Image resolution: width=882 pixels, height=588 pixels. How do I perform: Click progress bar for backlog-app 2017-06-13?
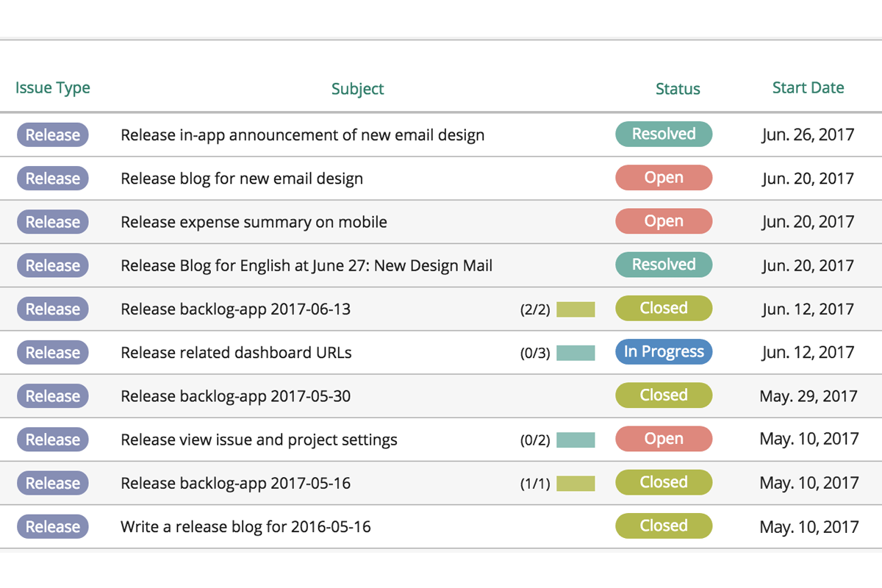point(576,309)
